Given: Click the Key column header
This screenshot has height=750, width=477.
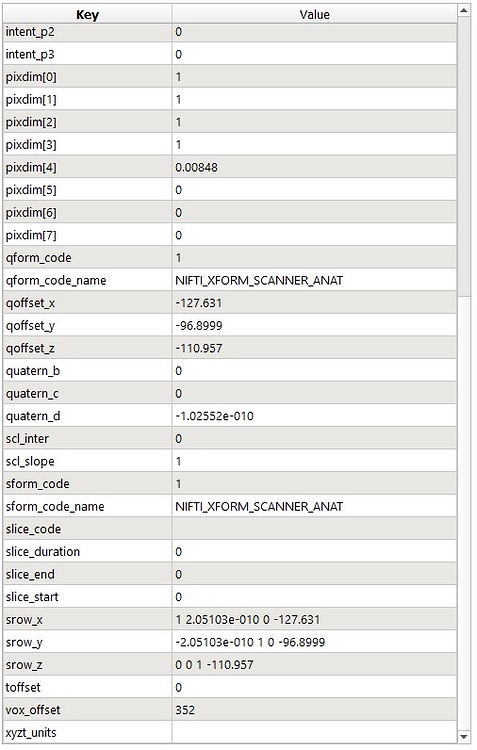Looking at the screenshot, I should pyautogui.click(x=87, y=14).
